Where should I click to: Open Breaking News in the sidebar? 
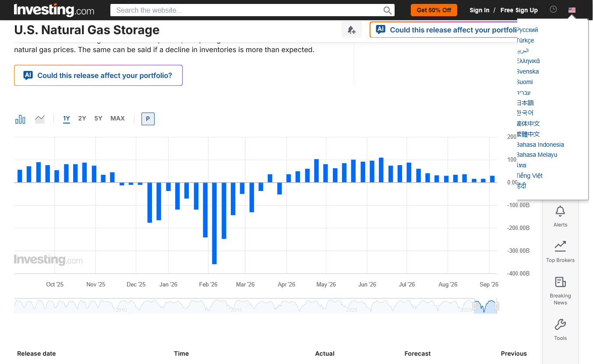(x=560, y=291)
